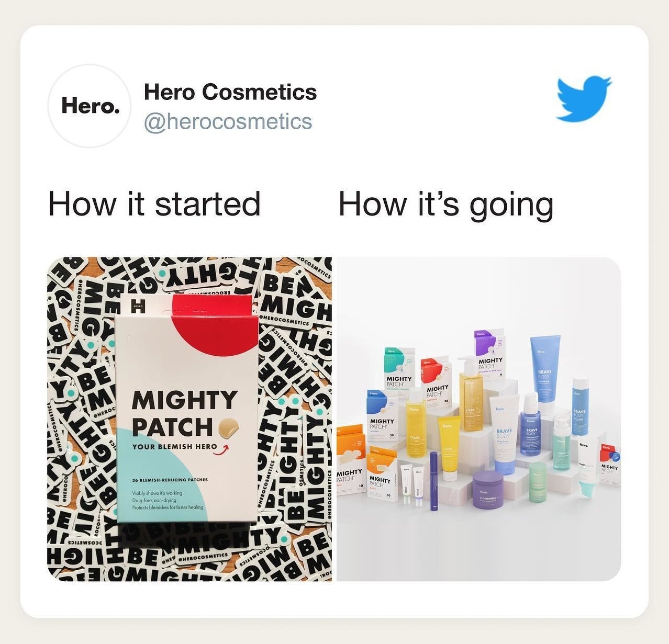Click the 'How it's going' heading
The height and width of the screenshot is (644, 669).
click(446, 205)
